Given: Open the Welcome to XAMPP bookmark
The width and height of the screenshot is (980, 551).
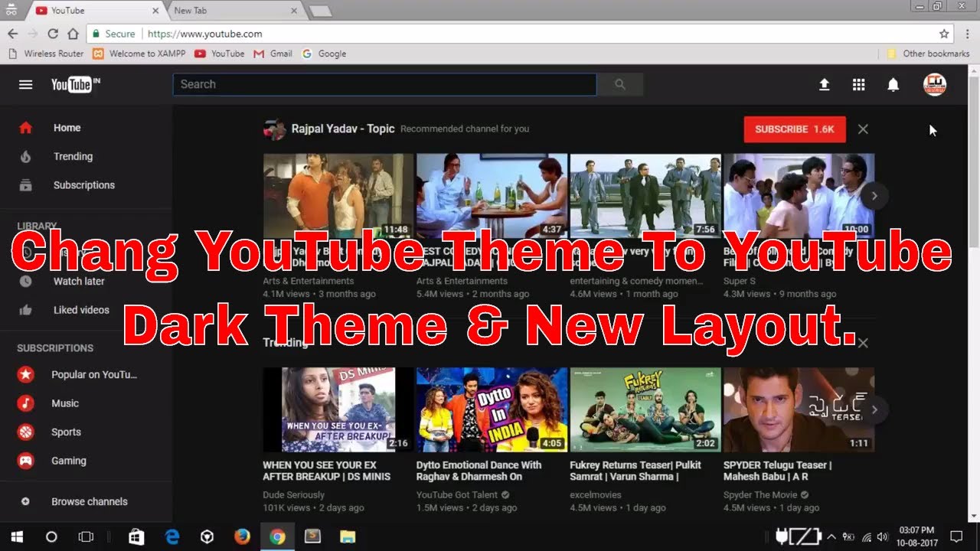Looking at the screenshot, I should click(139, 54).
